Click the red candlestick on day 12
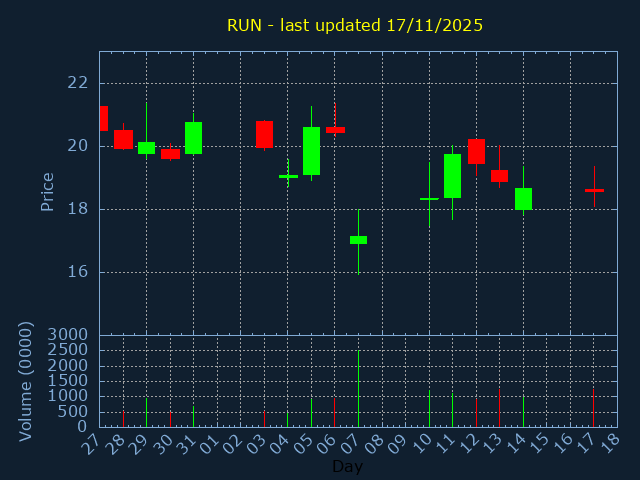 [x=476, y=151]
